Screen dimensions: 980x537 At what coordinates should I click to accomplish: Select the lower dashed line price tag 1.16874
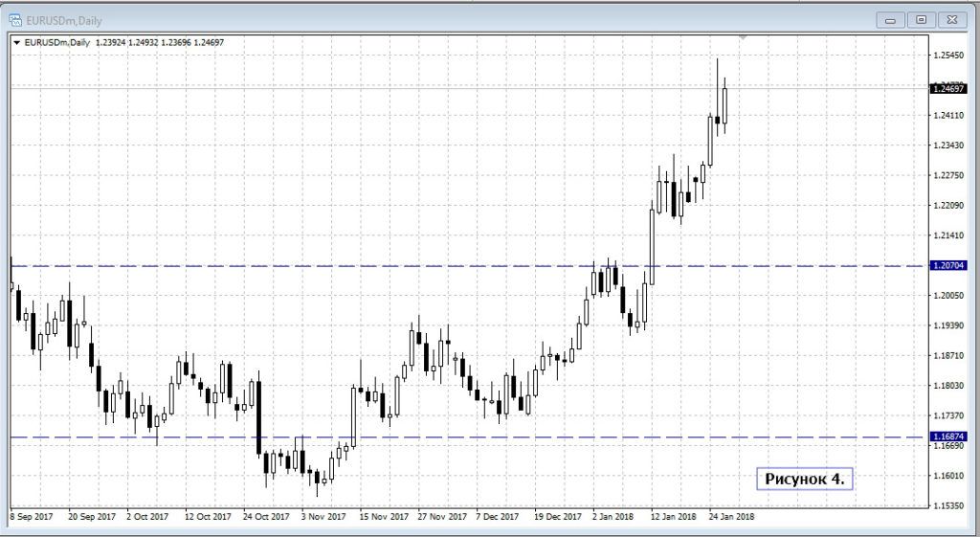point(947,437)
